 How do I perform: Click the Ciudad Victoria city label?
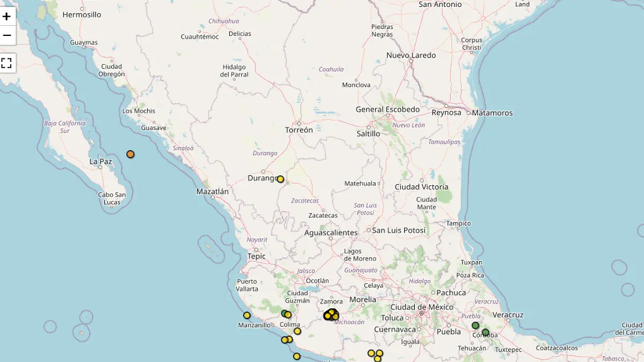[421, 187]
